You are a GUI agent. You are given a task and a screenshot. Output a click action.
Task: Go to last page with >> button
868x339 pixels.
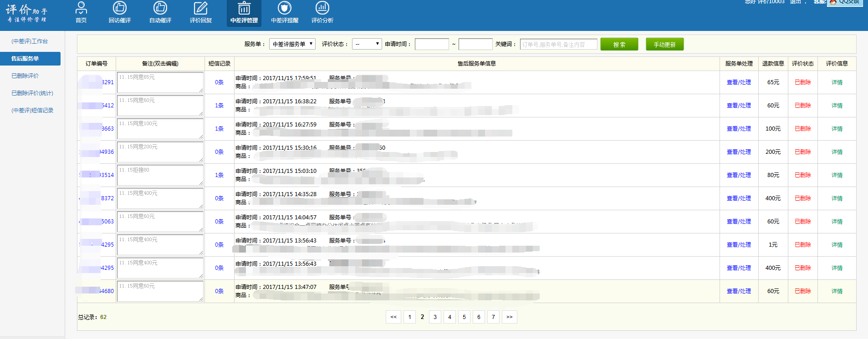click(510, 317)
